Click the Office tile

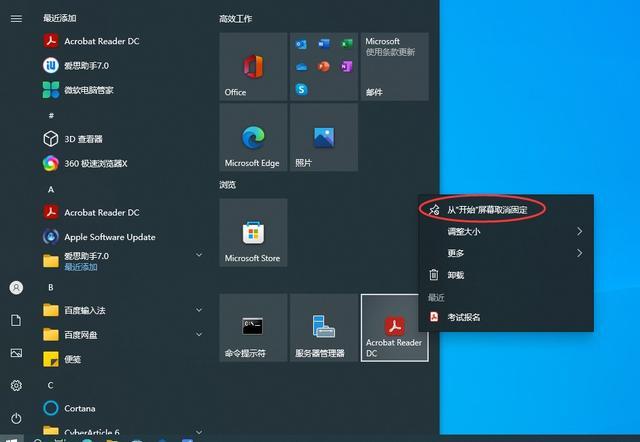click(x=253, y=67)
